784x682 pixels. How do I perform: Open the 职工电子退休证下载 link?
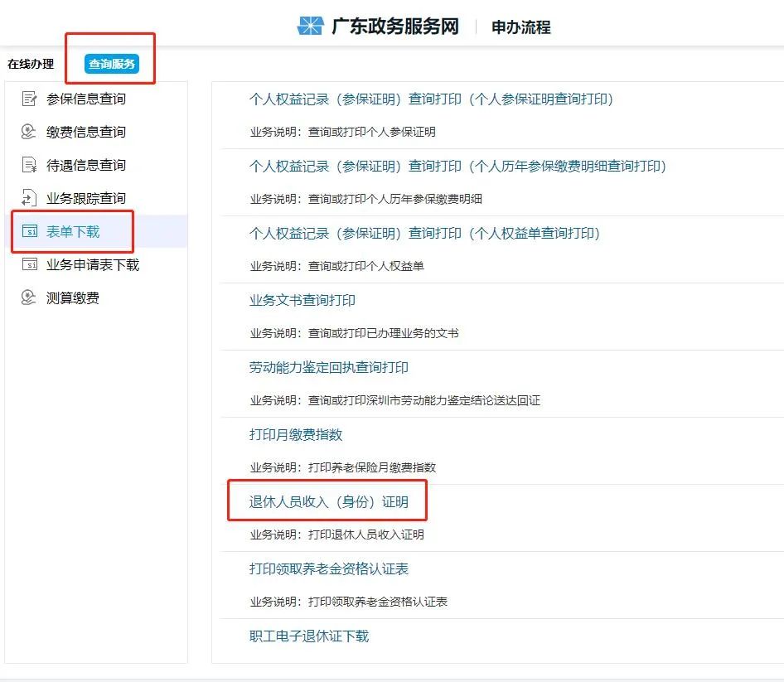click(x=311, y=636)
